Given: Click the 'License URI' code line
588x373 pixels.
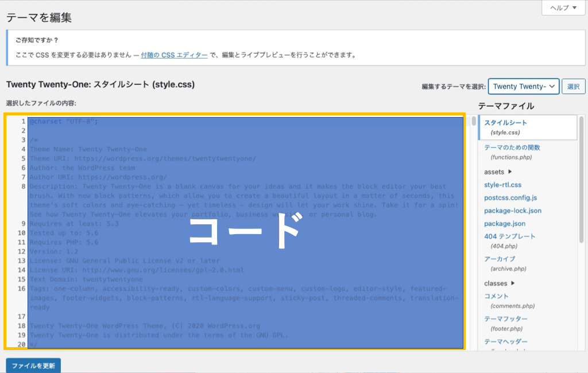Looking at the screenshot, I should [x=137, y=270].
